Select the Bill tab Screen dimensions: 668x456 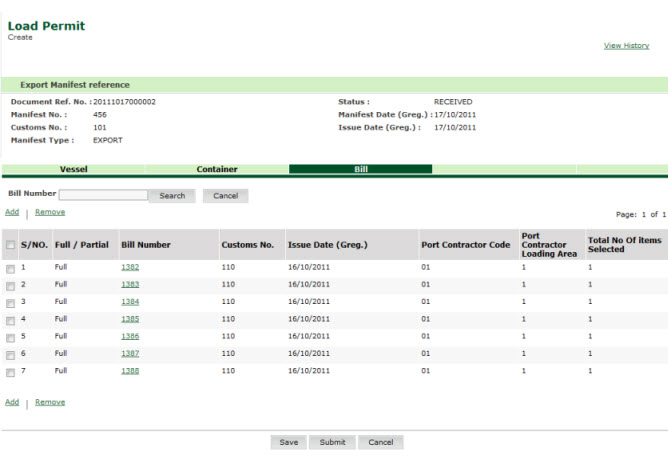(360, 169)
